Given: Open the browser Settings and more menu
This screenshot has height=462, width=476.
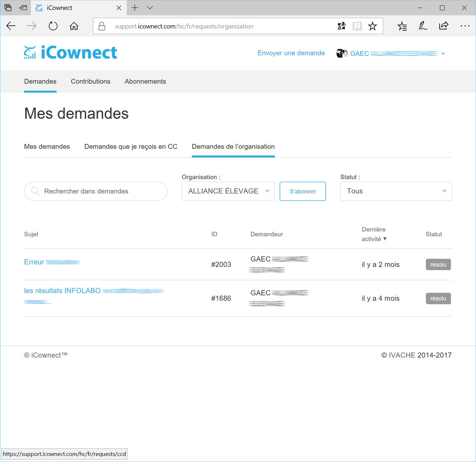Looking at the screenshot, I should pos(465,26).
